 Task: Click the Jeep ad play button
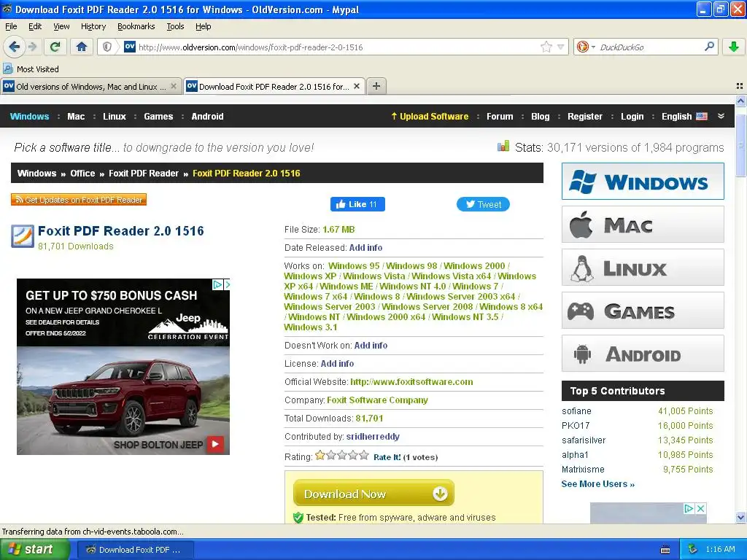[215, 444]
